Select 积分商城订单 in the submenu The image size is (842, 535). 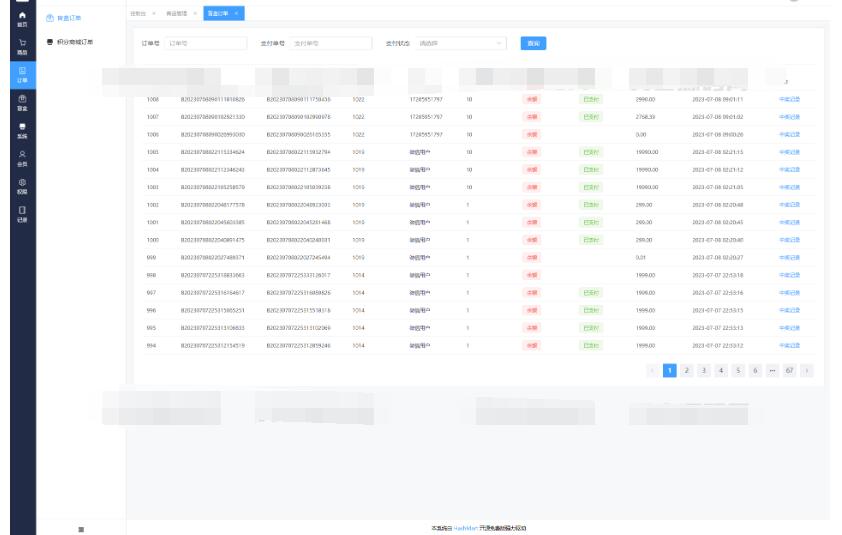(76, 42)
